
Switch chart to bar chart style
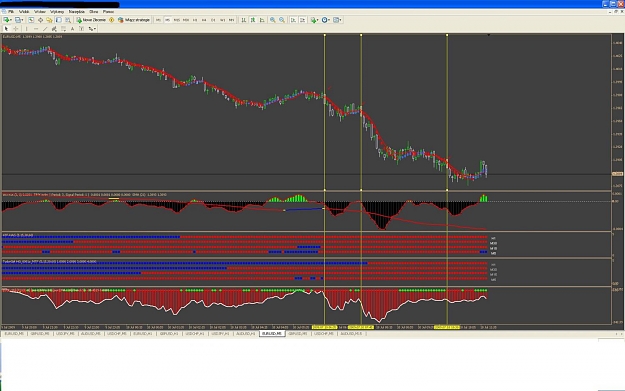(244, 20)
